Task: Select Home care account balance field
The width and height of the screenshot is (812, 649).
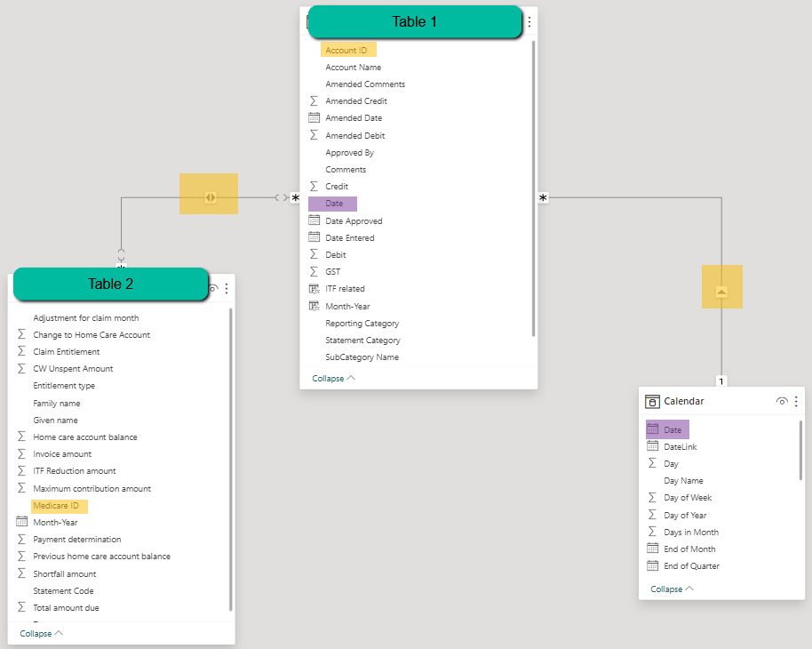Action: tap(85, 437)
